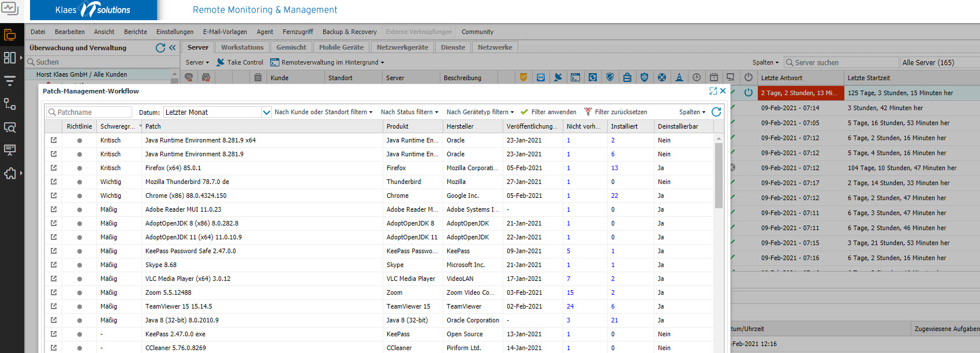Click the Filter zurücksetzen button
The height and width of the screenshot is (353, 980).
click(615, 112)
